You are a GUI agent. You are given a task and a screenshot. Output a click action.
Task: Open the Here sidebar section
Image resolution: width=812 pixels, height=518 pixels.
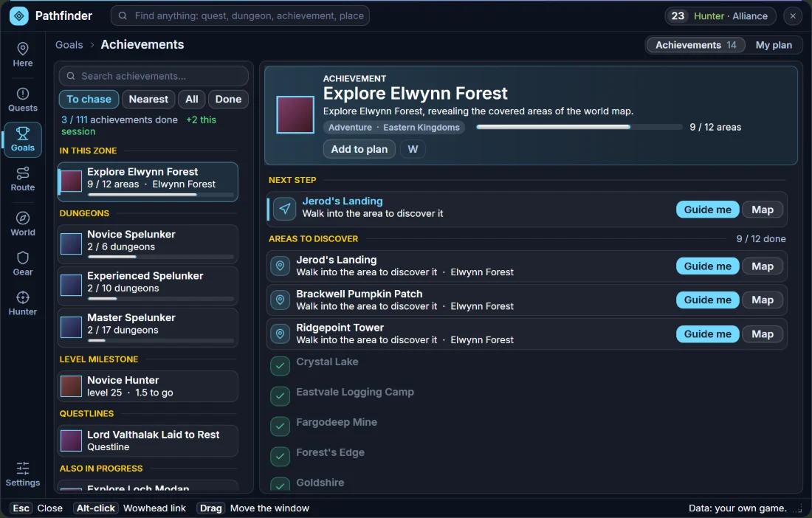(x=23, y=55)
